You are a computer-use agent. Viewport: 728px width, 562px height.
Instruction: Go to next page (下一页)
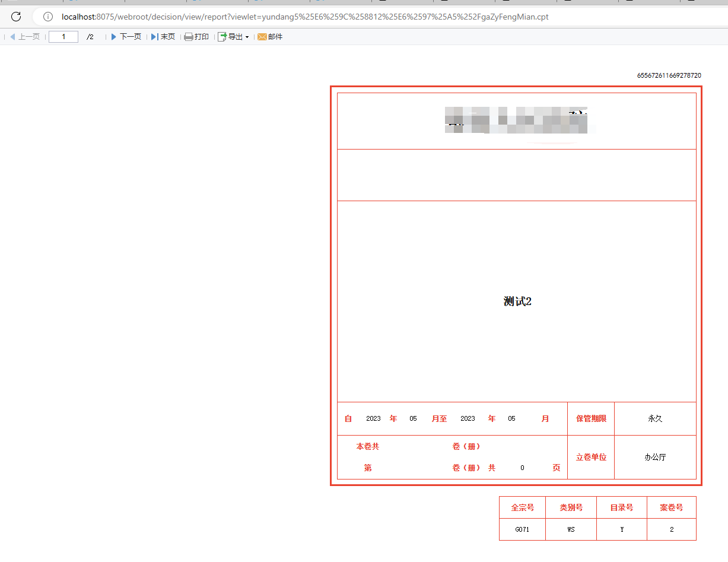pyautogui.click(x=126, y=37)
